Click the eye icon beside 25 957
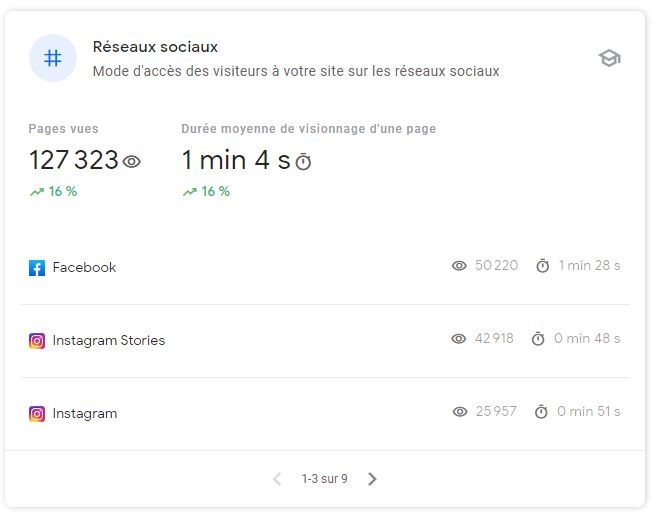 460,412
